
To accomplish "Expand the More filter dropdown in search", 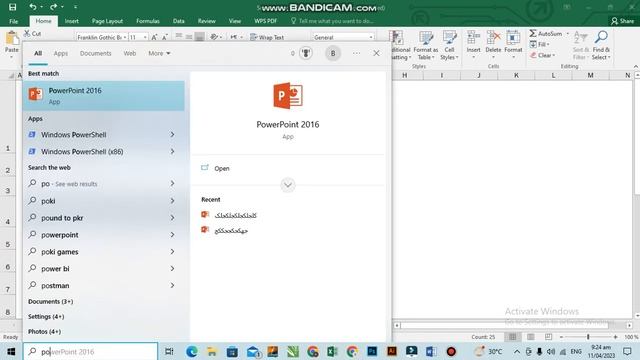I will coord(159,53).
